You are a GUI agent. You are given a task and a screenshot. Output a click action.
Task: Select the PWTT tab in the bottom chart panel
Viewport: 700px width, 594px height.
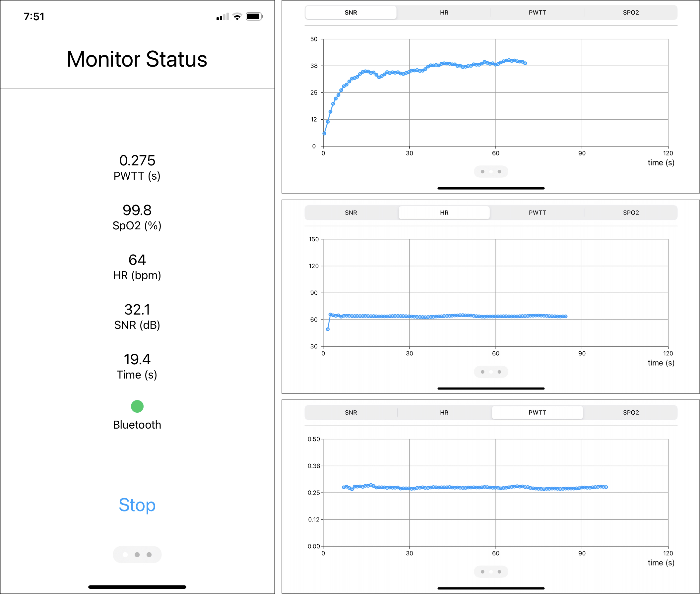click(537, 412)
